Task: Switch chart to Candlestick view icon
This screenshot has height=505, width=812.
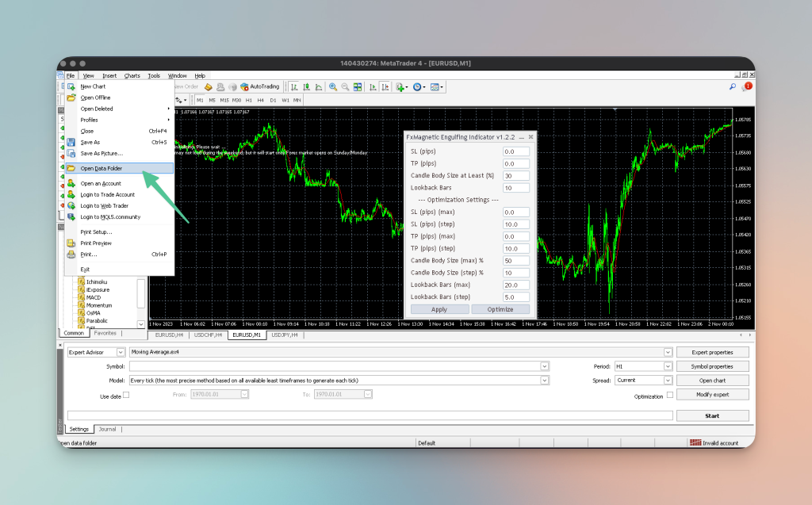Action: (x=306, y=87)
